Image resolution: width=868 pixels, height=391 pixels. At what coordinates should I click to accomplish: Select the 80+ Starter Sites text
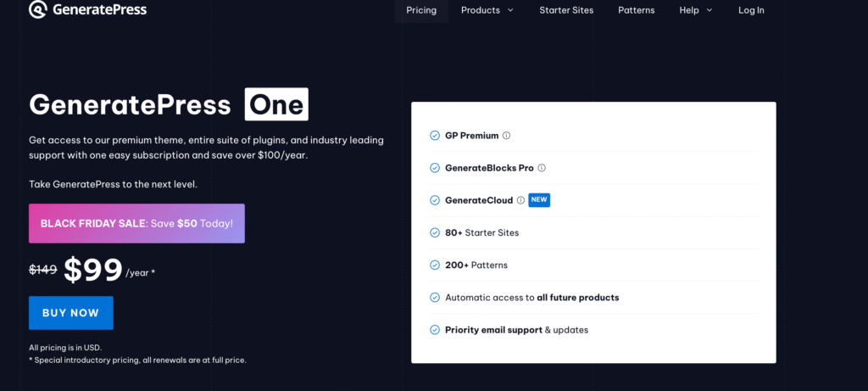(482, 232)
